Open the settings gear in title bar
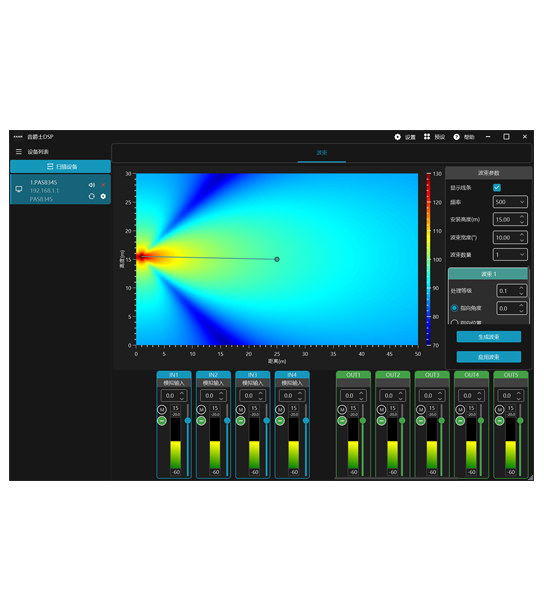The height and width of the screenshot is (613, 544). (397, 137)
